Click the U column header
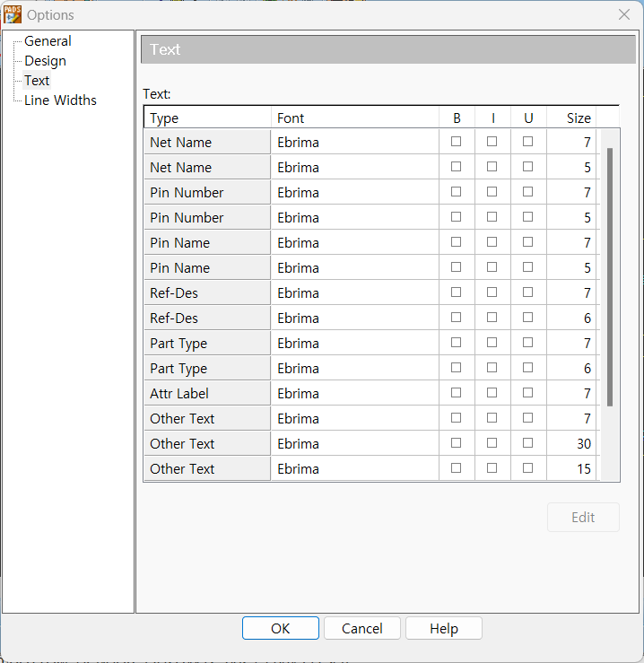Screen dimensions: 644x663 pos(528,118)
